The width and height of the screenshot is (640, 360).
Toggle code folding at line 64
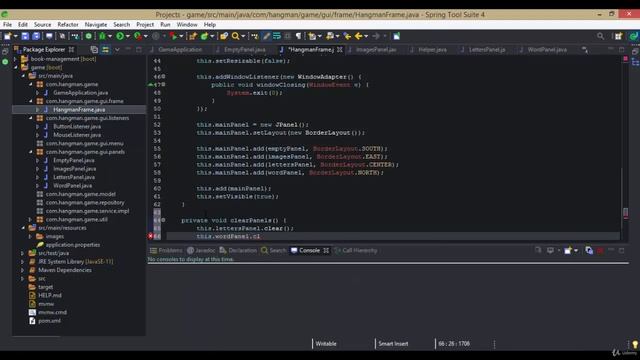163,220
